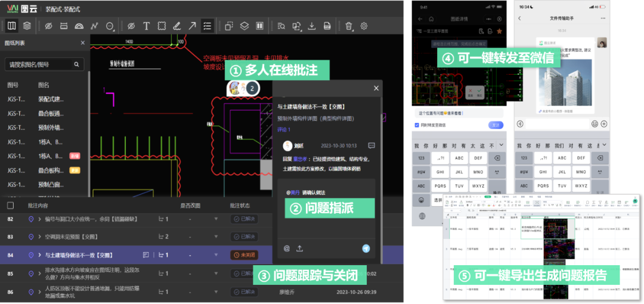Click the layers stack icon in toolbar
This screenshot has height=304, width=644.
click(27, 26)
